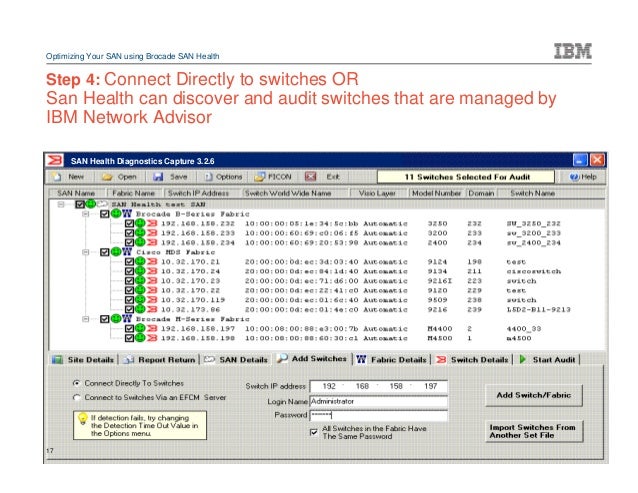
Task: Click the New toolbar icon
Action: pos(56,177)
